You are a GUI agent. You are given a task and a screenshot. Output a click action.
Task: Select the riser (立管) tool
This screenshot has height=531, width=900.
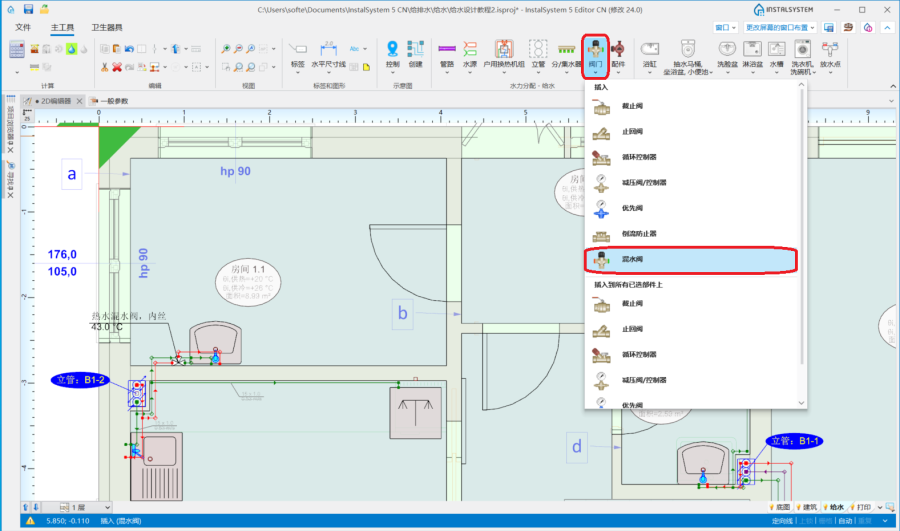pyautogui.click(x=538, y=55)
